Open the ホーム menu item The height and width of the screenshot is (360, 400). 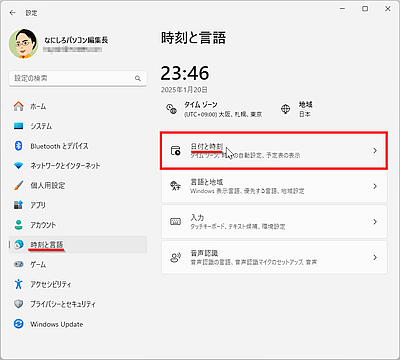[x=78, y=106]
